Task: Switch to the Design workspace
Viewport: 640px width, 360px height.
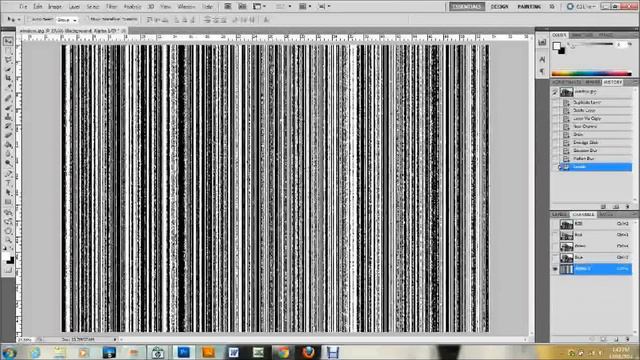Action: [500, 7]
